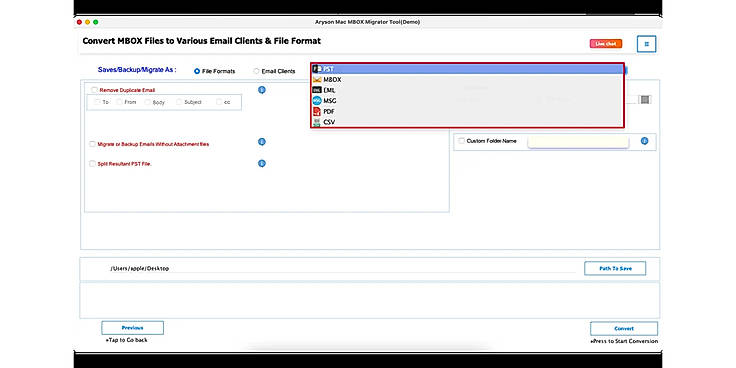Click the /Users/apple/Desktop save path field
The image size is (736, 368).
point(343,268)
